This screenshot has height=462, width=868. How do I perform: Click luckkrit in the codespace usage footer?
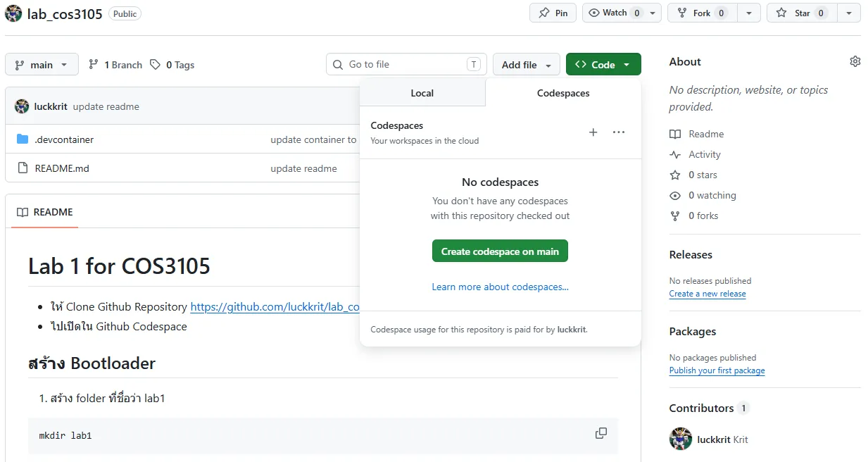pyautogui.click(x=571, y=329)
